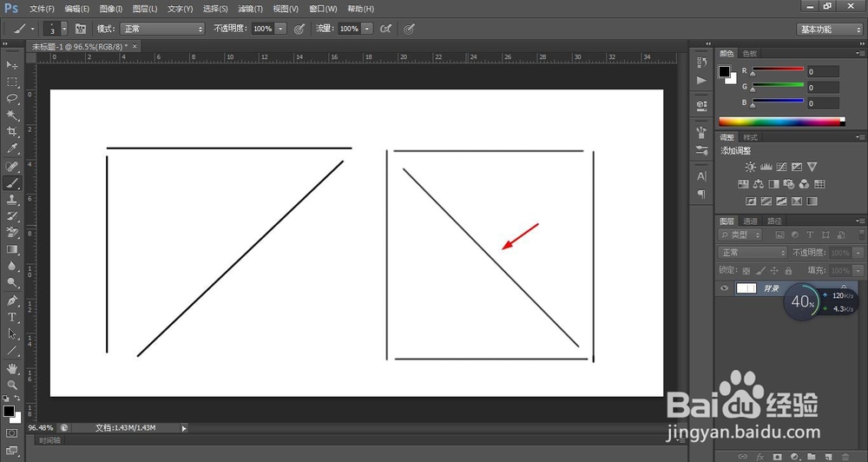
Task: Select the Dodge tool
Action: coord(11,282)
